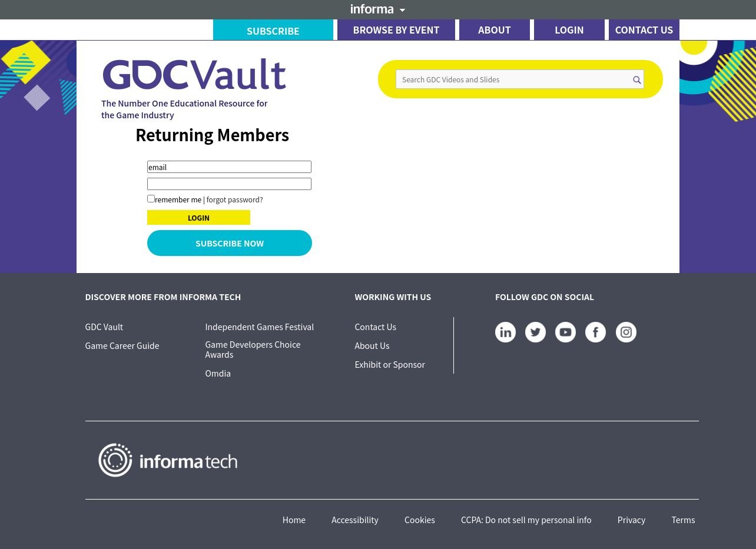756x549 pixels.
Task: Open the Subscribe nav item
Action: coord(273,31)
